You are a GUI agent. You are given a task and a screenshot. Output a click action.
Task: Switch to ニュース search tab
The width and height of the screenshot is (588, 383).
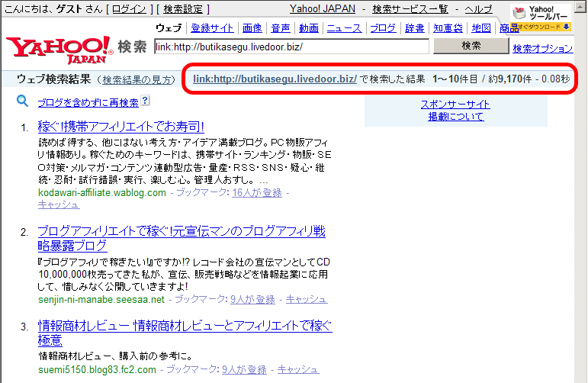(x=344, y=27)
